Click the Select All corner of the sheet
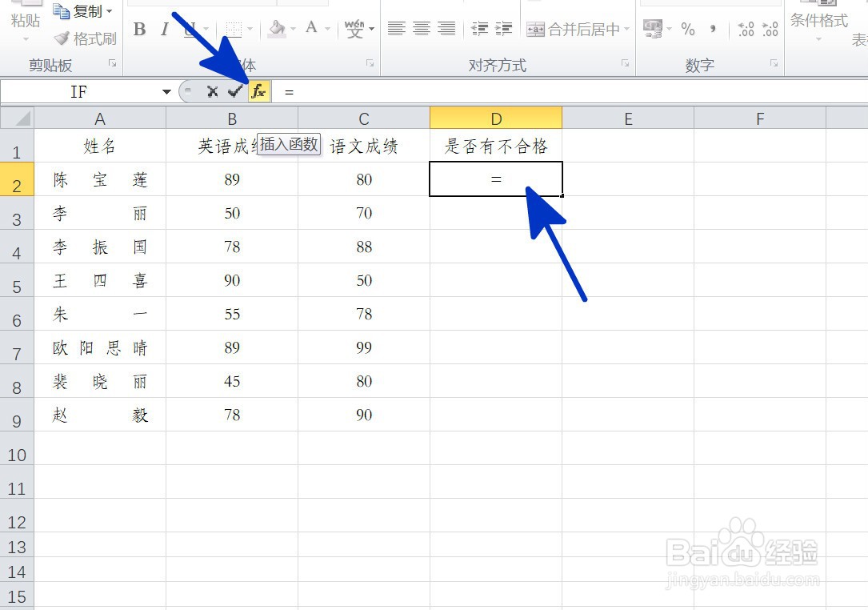This screenshot has height=610, width=868. [x=17, y=118]
